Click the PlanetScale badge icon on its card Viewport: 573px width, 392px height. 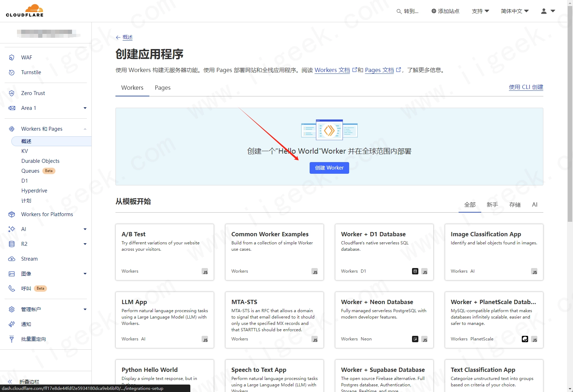click(525, 339)
